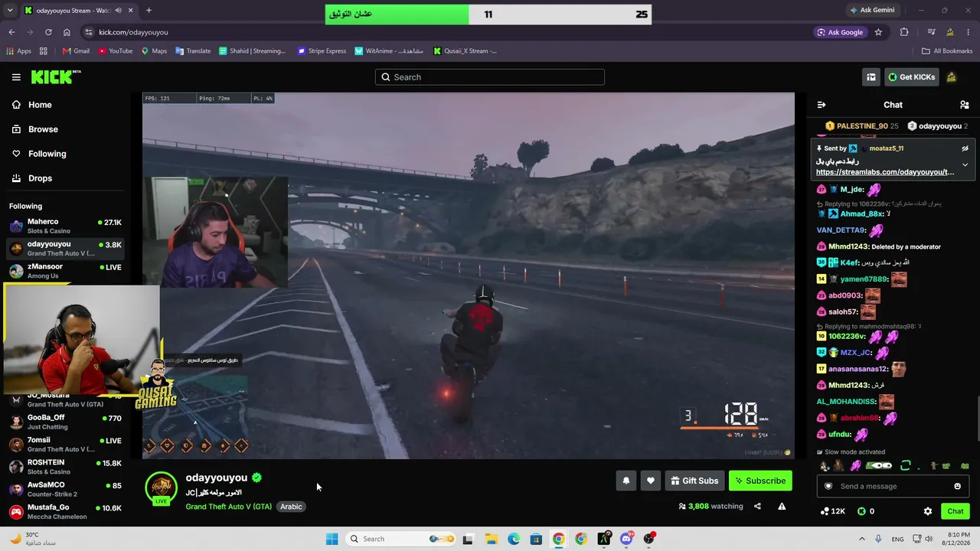The height and width of the screenshot is (551, 980).
Task: Go back in browser history
Action: pos(11,32)
